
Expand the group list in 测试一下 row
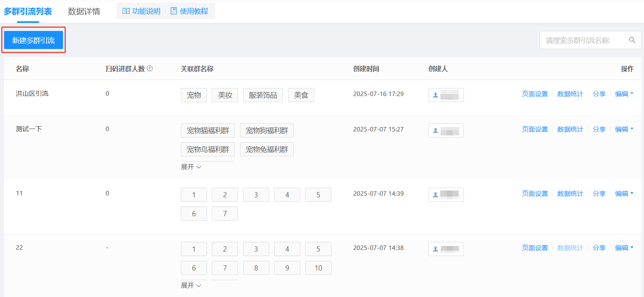pos(191,167)
